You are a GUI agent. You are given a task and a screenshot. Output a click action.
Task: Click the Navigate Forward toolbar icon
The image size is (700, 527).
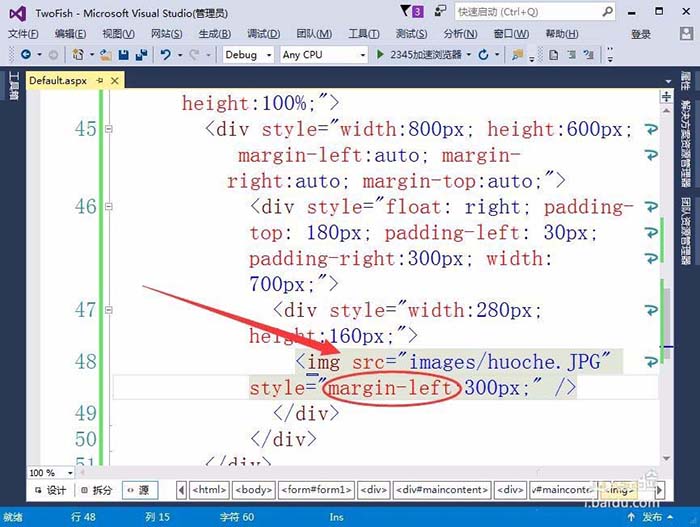(x=53, y=55)
